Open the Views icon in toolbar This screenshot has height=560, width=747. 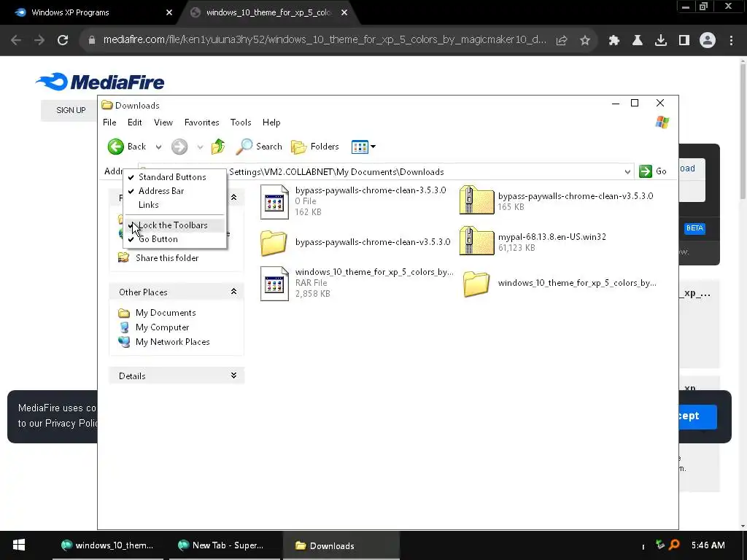pyautogui.click(x=360, y=147)
